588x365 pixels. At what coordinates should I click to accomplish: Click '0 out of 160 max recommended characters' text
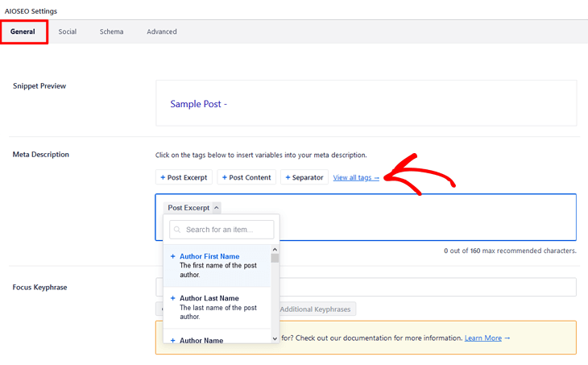[510, 251]
